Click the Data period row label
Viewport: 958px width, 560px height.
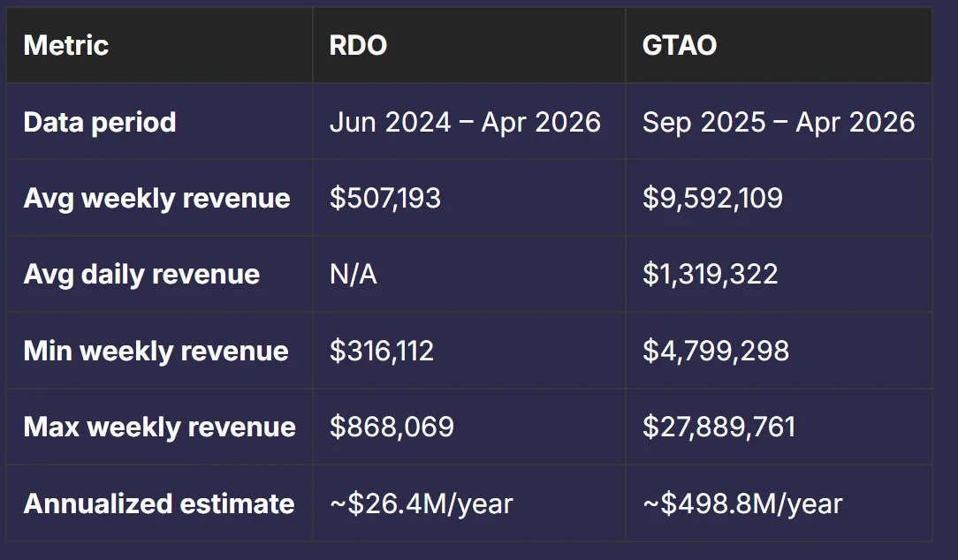click(100, 122)
